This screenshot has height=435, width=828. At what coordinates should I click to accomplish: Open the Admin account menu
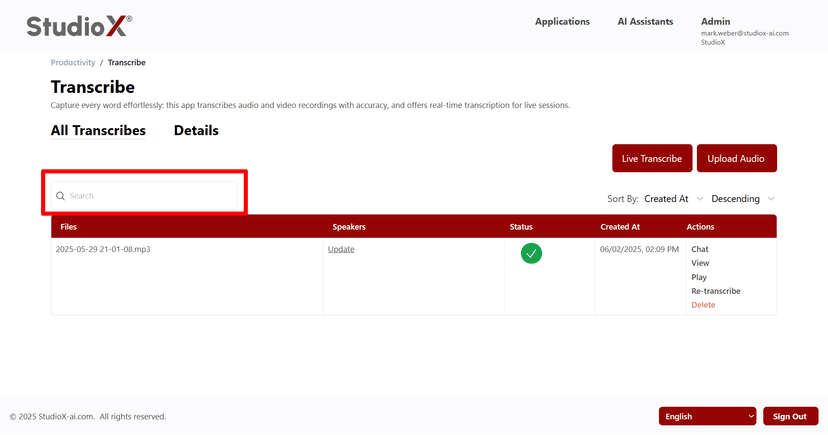pos(716,22)
